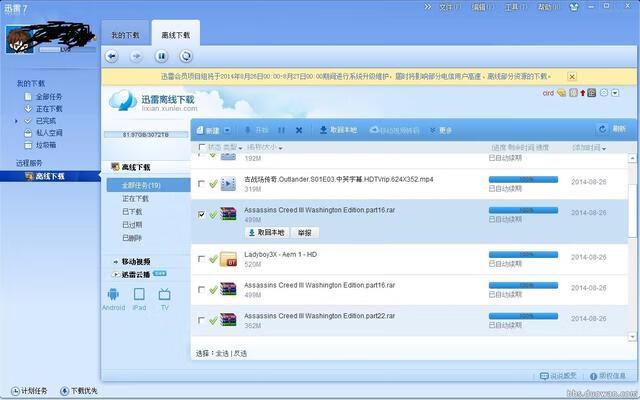Open the gear settings icon beside cird
The image size is (640, 400).
[604, 93]
